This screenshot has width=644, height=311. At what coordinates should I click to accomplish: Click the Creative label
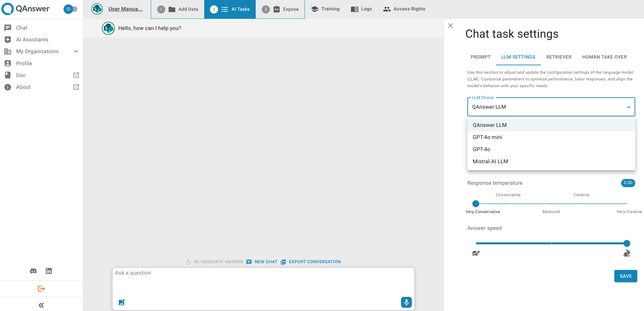581,195
